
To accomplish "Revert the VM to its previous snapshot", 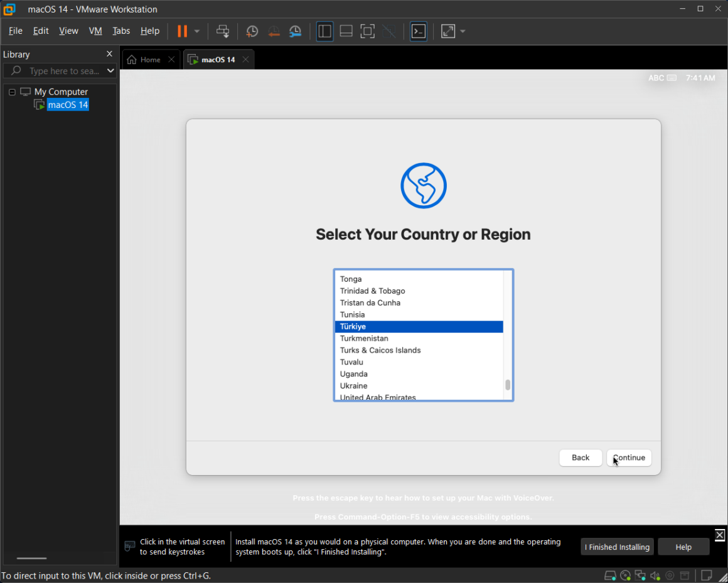I will (274, 31).
